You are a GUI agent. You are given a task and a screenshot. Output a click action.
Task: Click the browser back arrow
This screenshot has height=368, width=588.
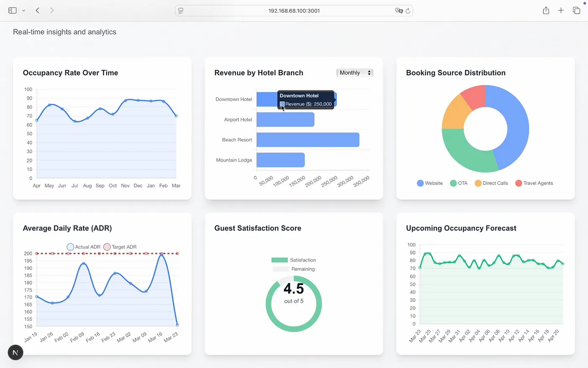pyautogui.click(x=38, y=11)
